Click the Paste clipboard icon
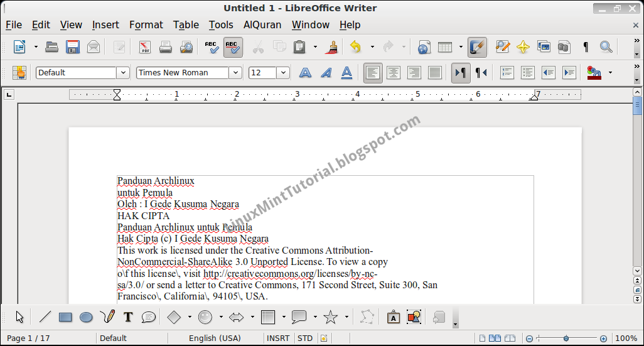The width and height of the screenshot is (644, 346). (x=300, y=47)
